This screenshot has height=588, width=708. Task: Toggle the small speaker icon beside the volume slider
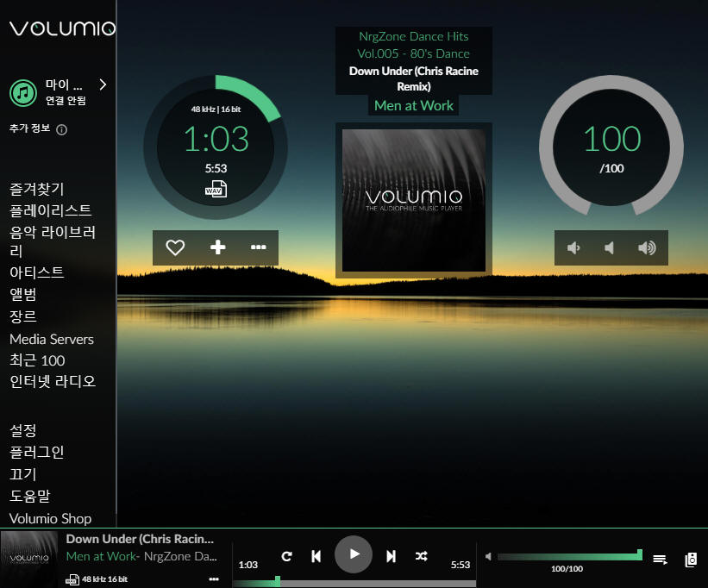click(x=488, y=557)
